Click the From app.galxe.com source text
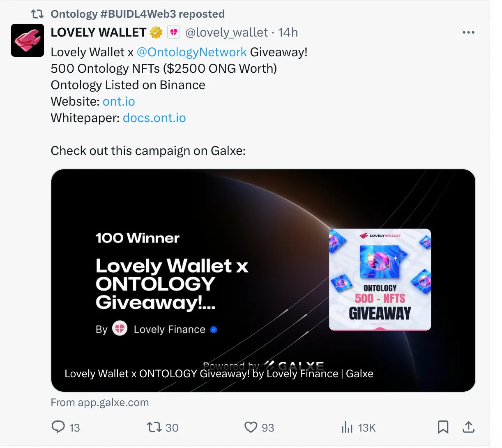 [x=100, y=402]
